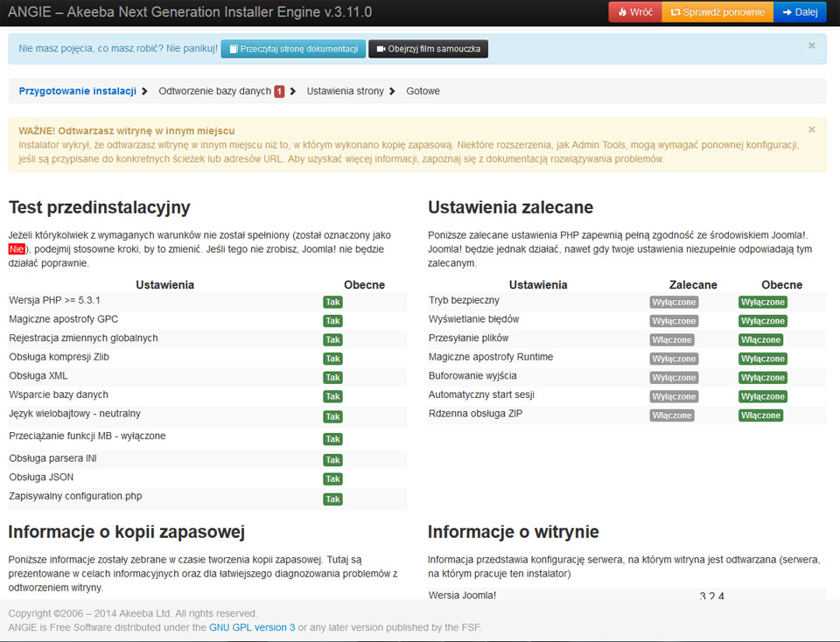Click Zalecane badge for Automatyczny start sesji
Image resolution: width=840 pixels, height=642 pixels.
[x=674, y=396]
